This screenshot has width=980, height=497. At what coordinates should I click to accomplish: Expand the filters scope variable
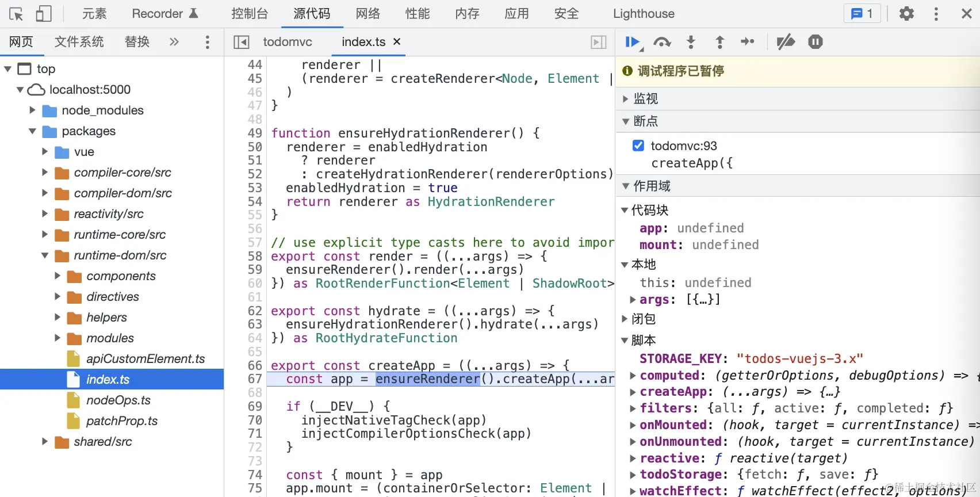(x=633, y=408)
